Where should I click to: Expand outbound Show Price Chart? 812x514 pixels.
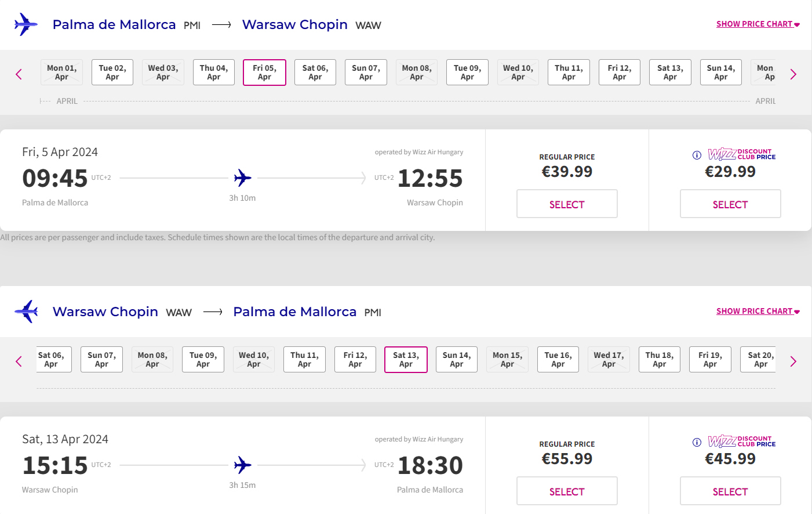[758, 24]
